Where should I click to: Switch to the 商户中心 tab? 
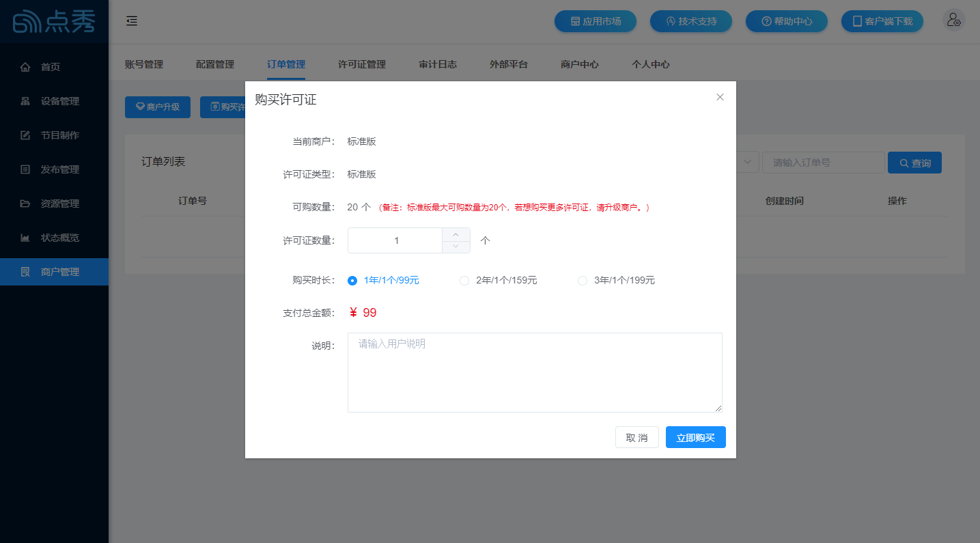[580, 64]
